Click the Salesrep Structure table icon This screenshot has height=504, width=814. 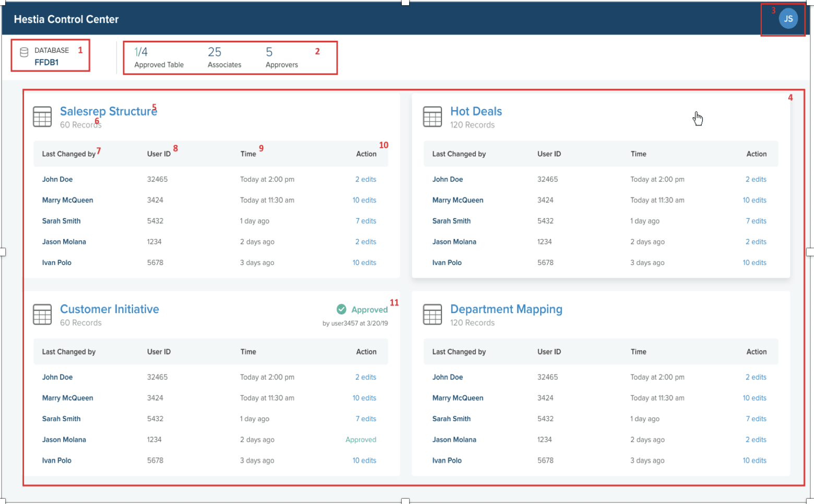pos(42,117)
